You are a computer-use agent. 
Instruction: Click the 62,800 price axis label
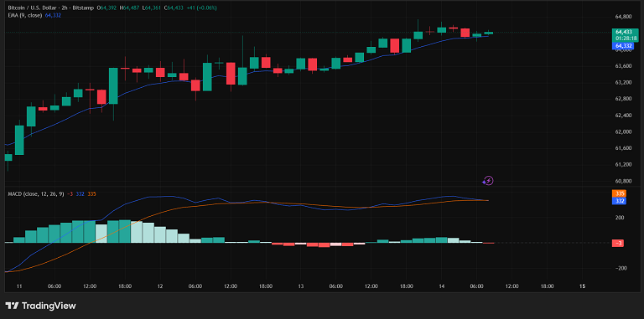pyautogui.click(x=623, y=99)
